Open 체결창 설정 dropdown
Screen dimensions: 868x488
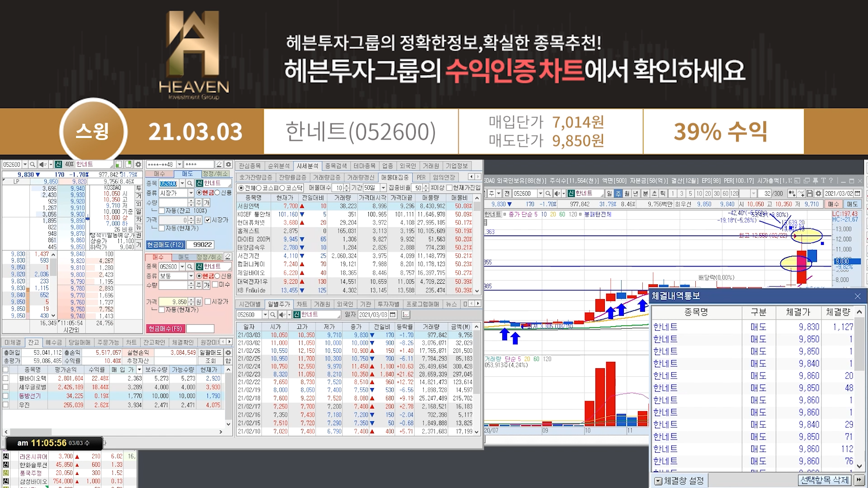658,481
